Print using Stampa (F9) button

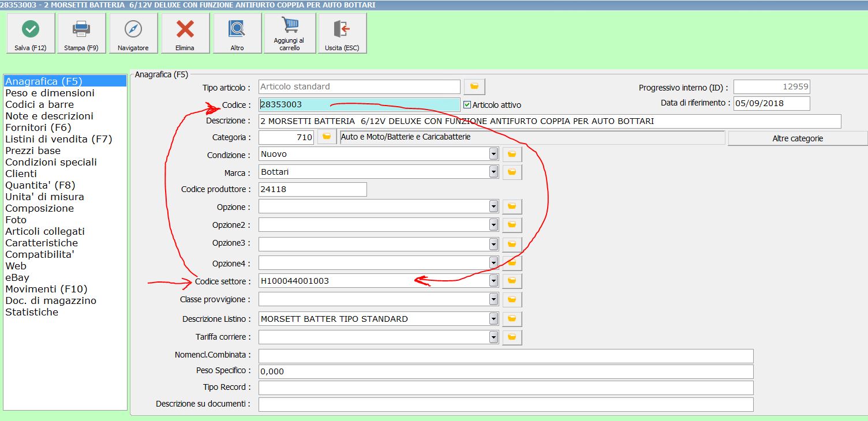[x=81, y=33]
